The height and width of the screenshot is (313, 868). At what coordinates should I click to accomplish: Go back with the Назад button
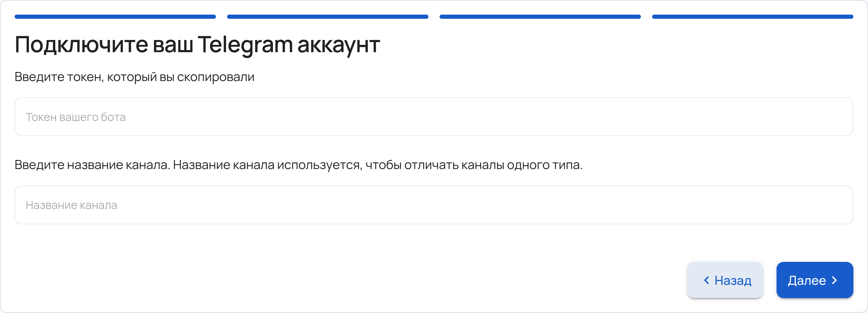click(725, 280)
